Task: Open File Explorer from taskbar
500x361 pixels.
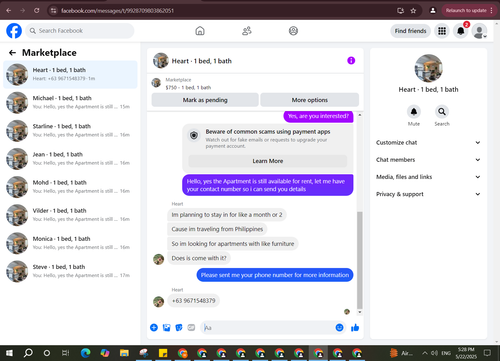Action: coord(124,353)
